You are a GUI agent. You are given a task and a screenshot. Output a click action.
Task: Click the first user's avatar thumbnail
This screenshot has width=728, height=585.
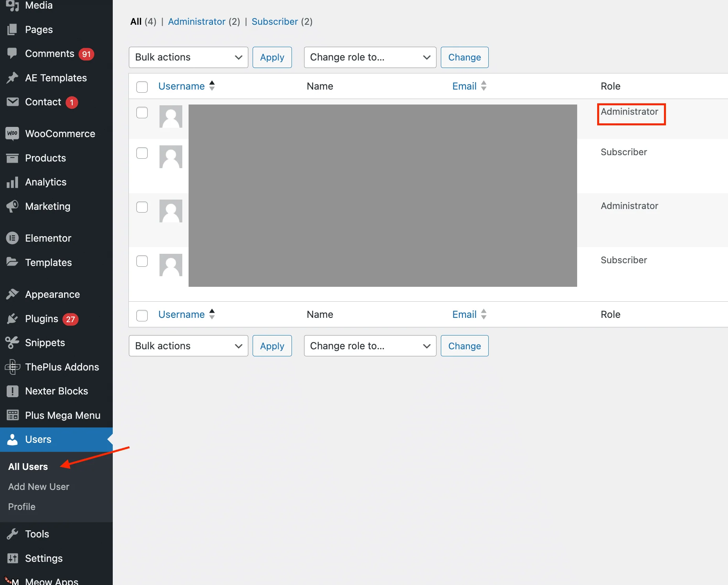click(171, 116)
